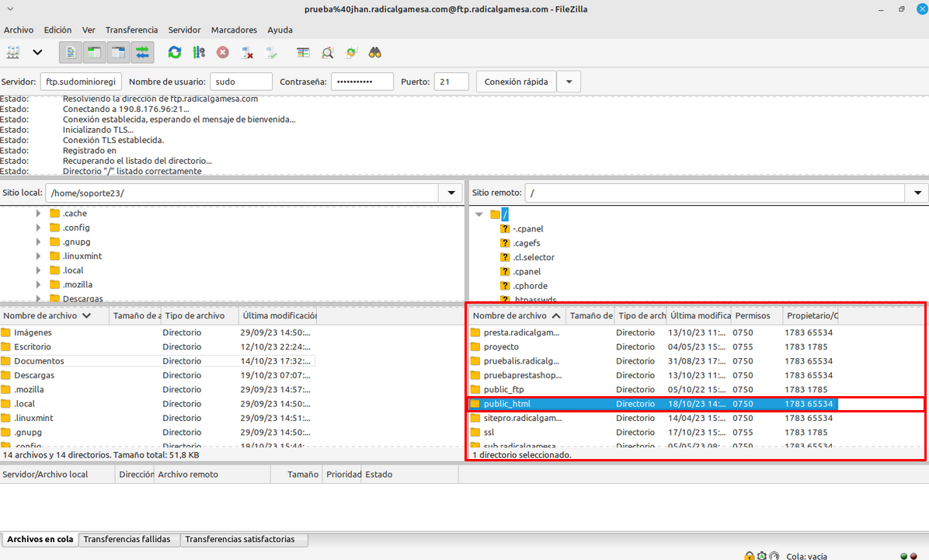Open the quick connect history dropdown
The width and height of the screenshot is (929, 560).
click(569, 82)
